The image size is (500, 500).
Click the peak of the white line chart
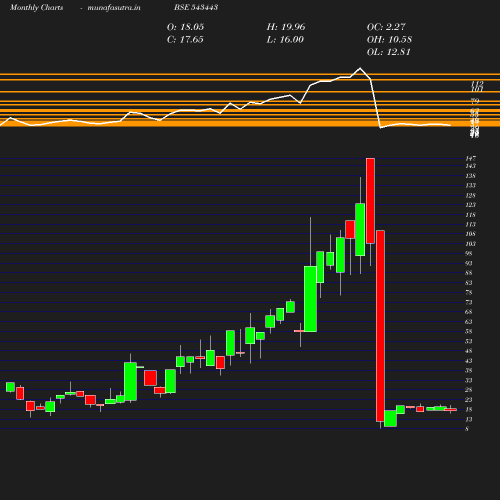360,68
